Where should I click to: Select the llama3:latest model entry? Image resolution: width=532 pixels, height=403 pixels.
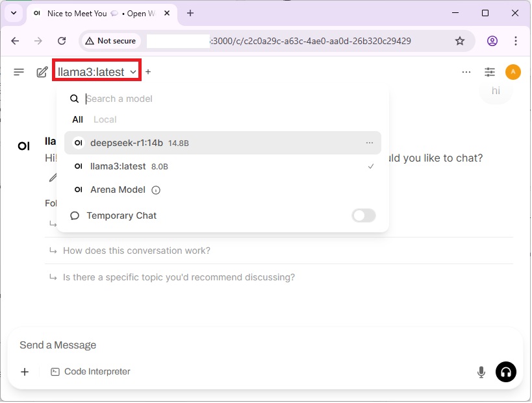pyautogui.click(x=223, y=166)
